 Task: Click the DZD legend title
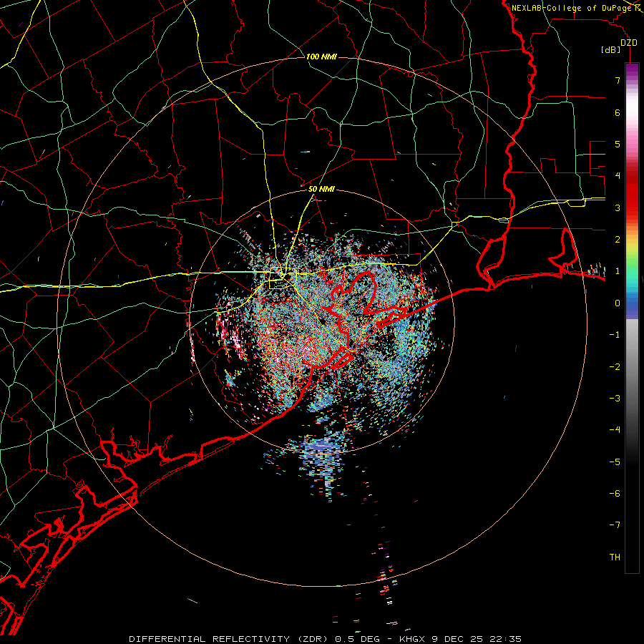(628, 42)
